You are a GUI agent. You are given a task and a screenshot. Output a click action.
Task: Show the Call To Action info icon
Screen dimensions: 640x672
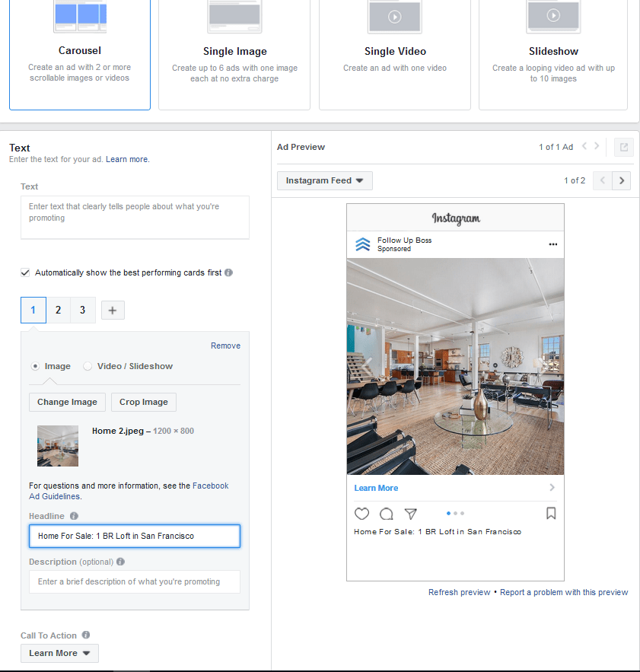click(86, 635)
